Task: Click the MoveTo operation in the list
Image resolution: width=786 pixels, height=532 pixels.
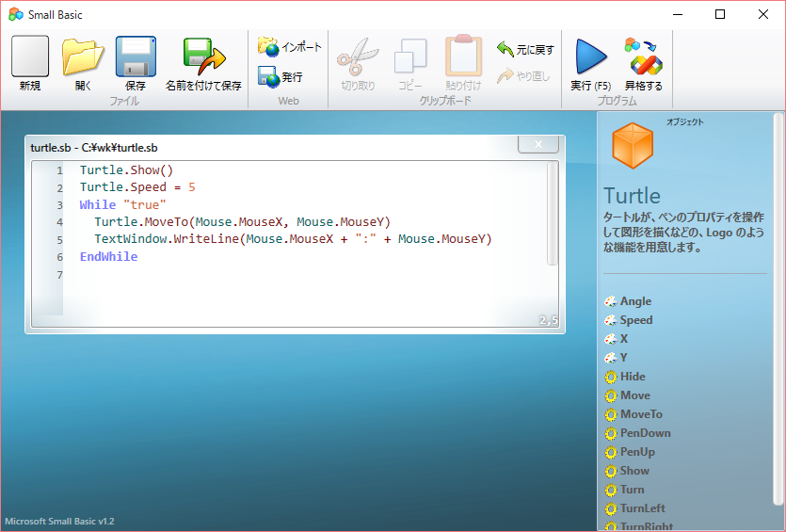Action: (x=640, y=414)
